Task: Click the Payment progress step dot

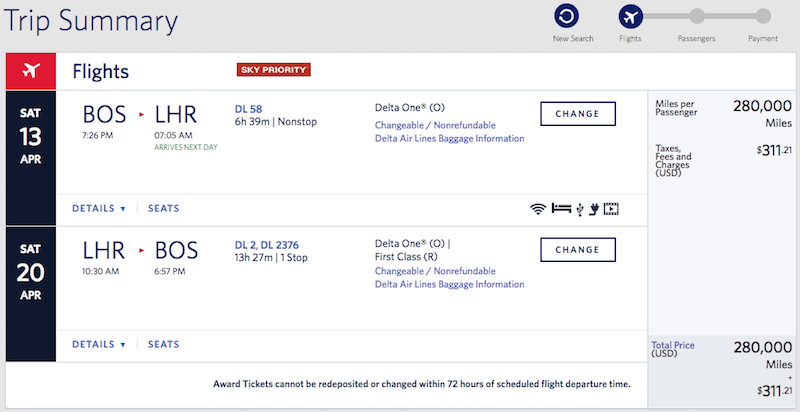Action: pyautogui.click(x=763, y=16)
